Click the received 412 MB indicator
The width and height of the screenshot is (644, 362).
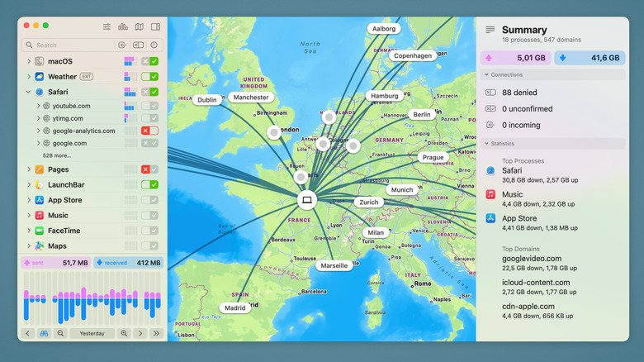coord(129,263)
